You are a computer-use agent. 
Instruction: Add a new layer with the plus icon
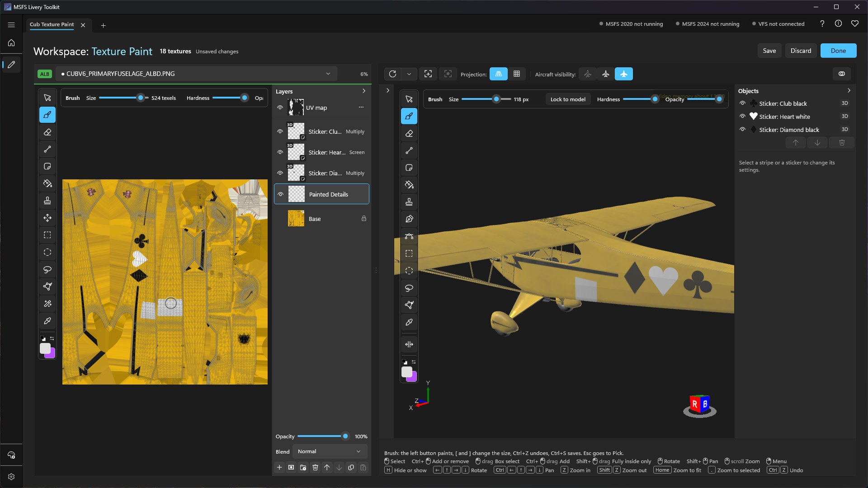point(279,468)
